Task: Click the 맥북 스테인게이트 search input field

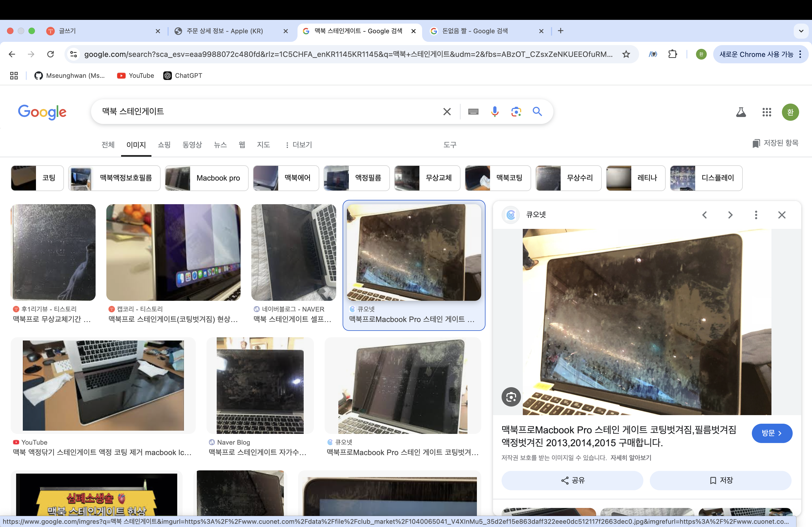Action: 266,111
